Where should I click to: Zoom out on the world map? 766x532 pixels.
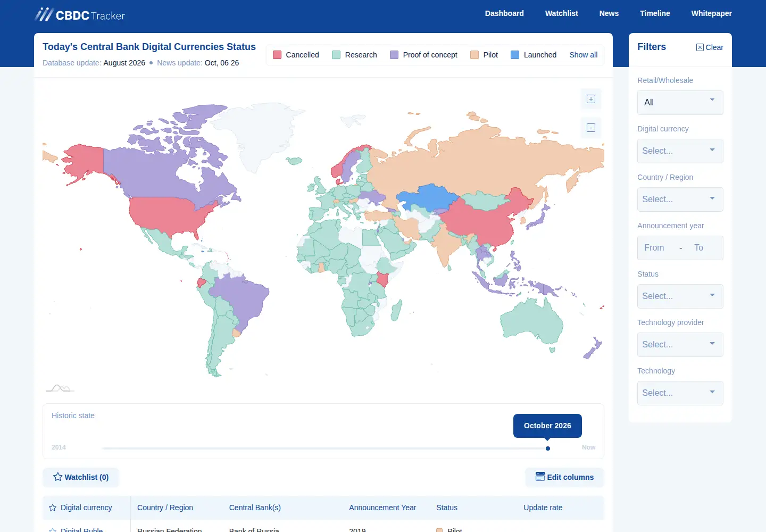pyautogui.click(x=590, y=128)
